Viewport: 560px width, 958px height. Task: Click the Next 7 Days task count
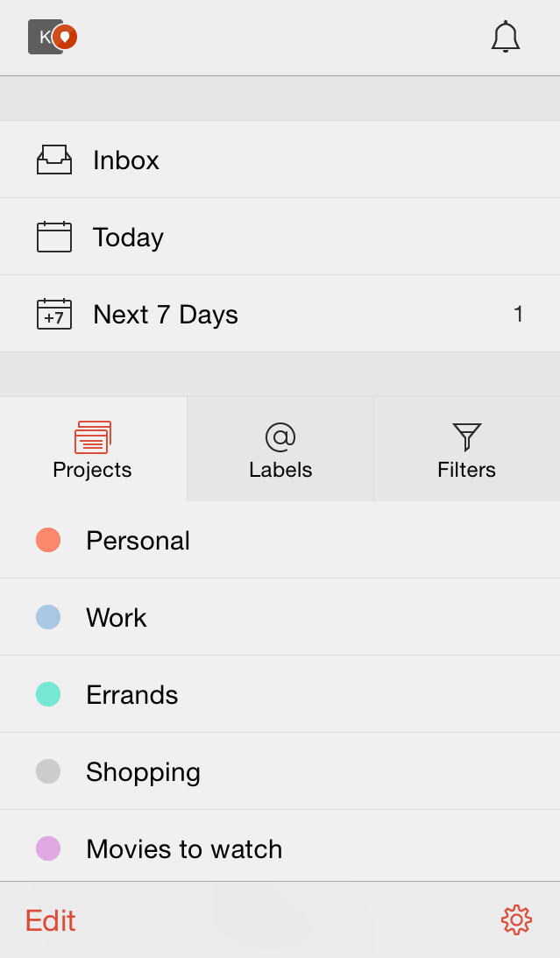click(518, 314)
